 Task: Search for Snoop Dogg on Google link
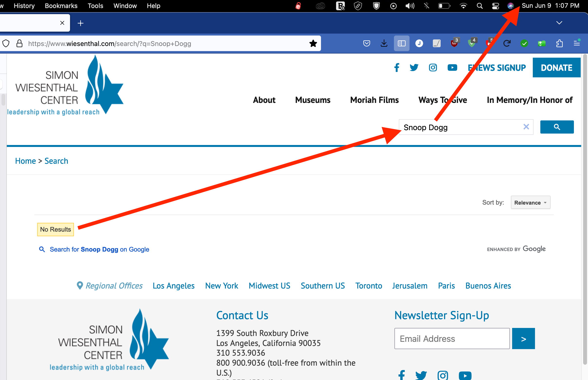click(99, 249)
